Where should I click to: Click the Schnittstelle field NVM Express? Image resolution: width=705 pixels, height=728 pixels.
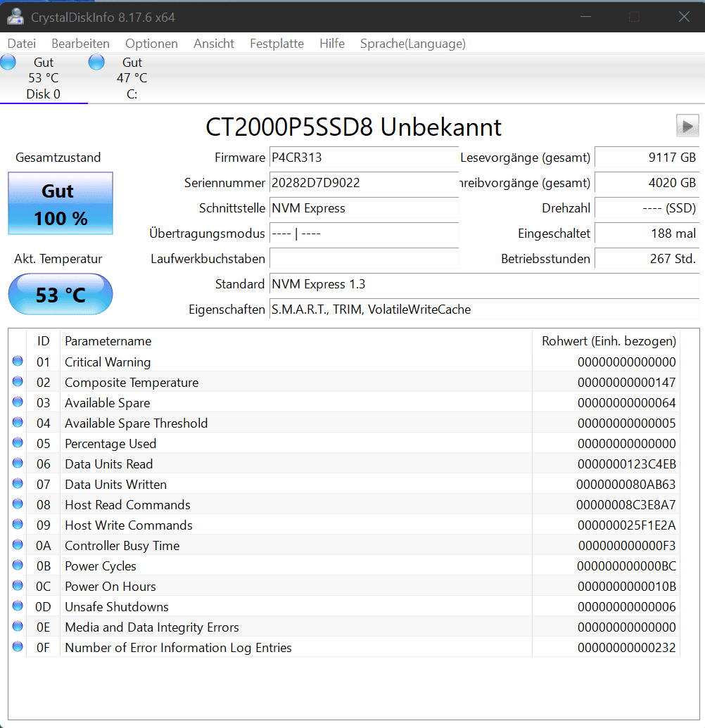tap(364, 208)
